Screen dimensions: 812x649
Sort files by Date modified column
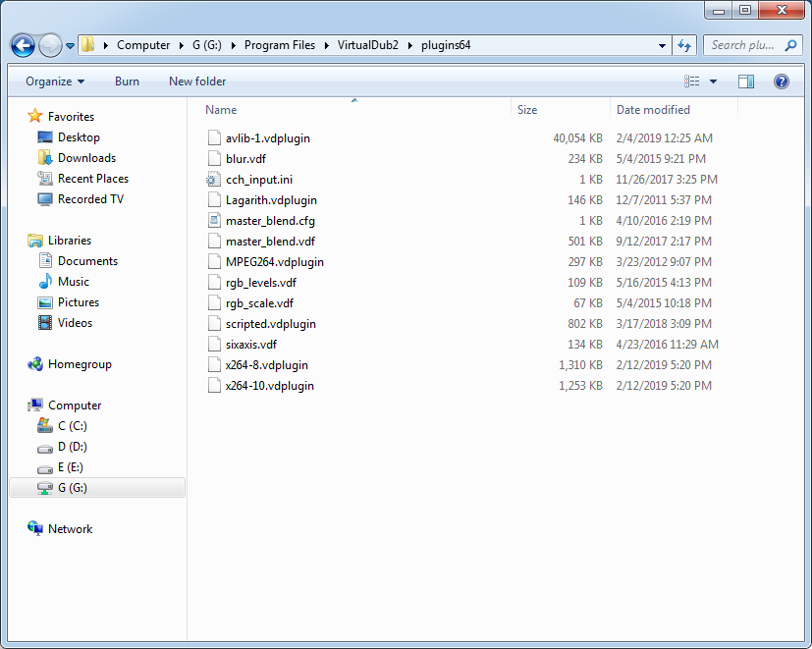653,110
